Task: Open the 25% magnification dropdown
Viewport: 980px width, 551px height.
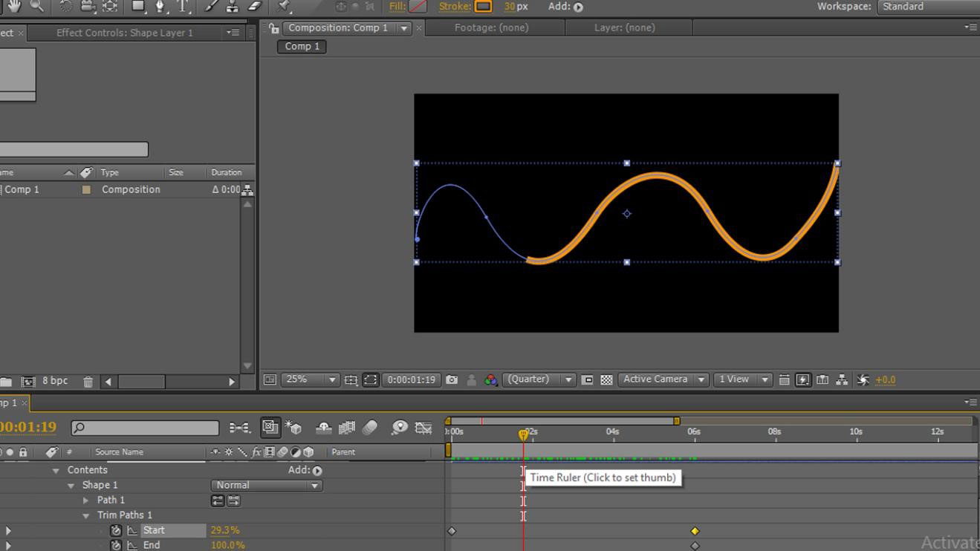Action: 332,379
